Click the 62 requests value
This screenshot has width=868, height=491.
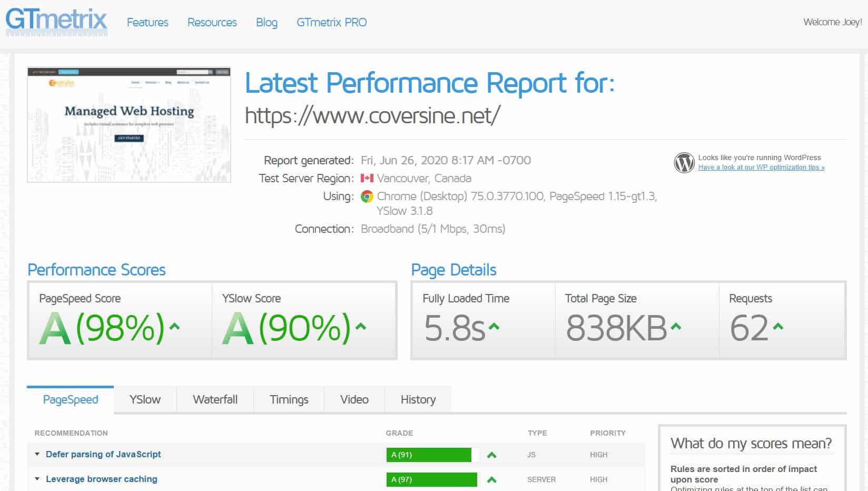pyautogui.click(x=749, y=328)
